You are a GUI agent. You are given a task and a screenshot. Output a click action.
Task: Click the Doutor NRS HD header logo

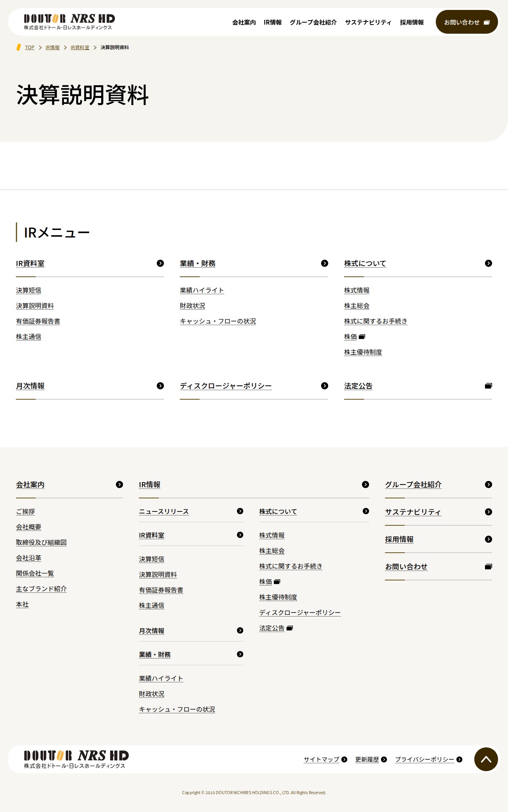click(x=69, y=22)
